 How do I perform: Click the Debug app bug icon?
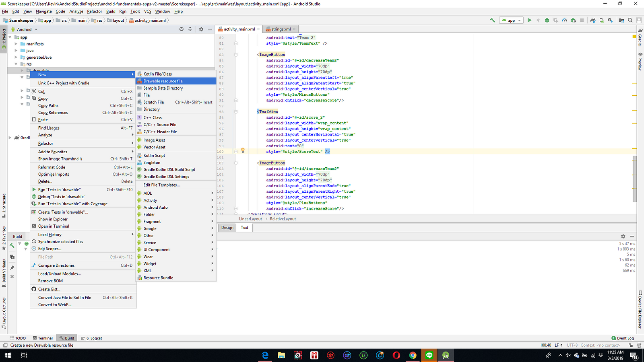(547, 20)
